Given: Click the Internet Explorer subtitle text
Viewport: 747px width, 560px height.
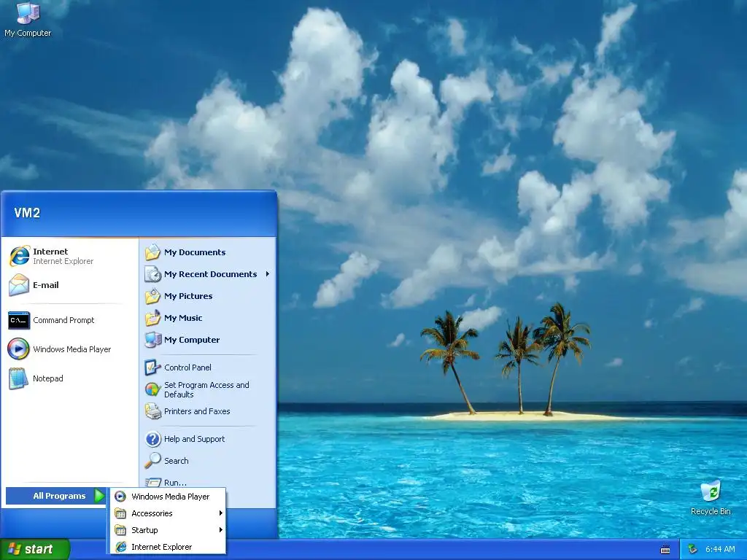Looking at the screenshot, I should 63,262.
